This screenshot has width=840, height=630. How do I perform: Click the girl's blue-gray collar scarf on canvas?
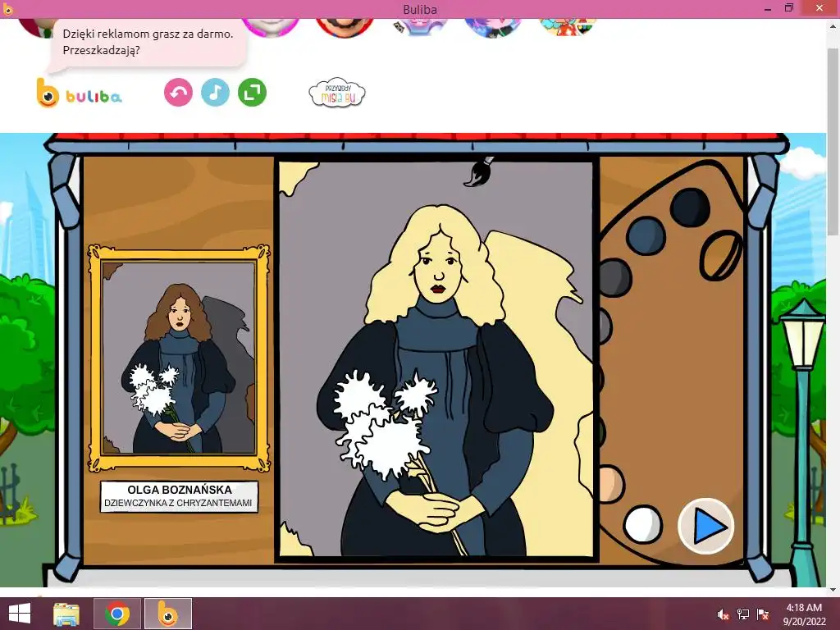point(438,326)
